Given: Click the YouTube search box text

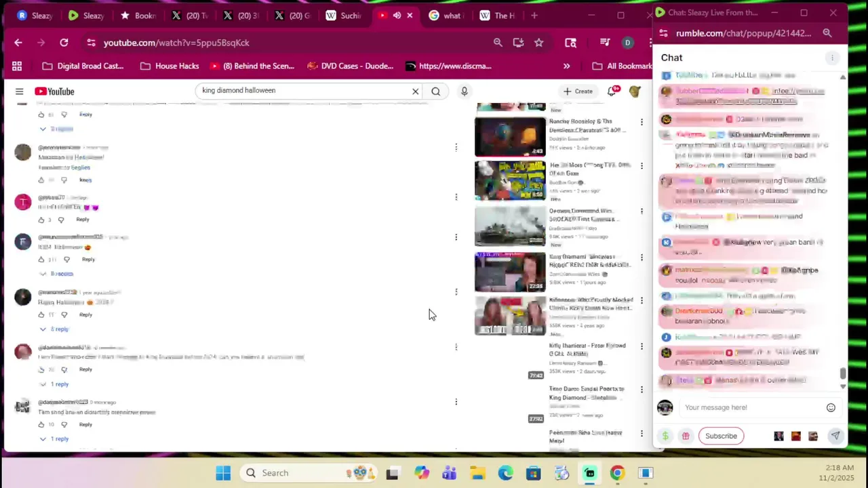Looking at the screenshot, I should pyautogui.click(x=239, y=90).
